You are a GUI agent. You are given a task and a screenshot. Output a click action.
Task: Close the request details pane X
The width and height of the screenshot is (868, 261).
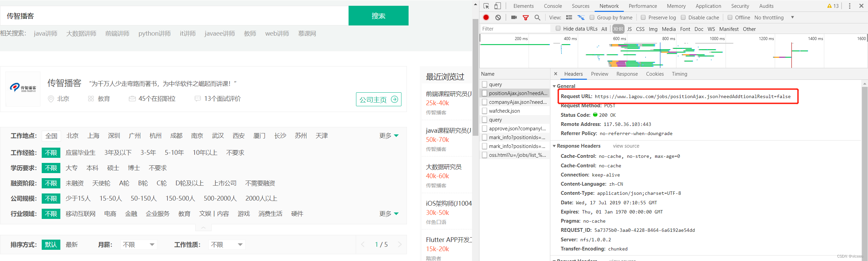click(555, 74)
